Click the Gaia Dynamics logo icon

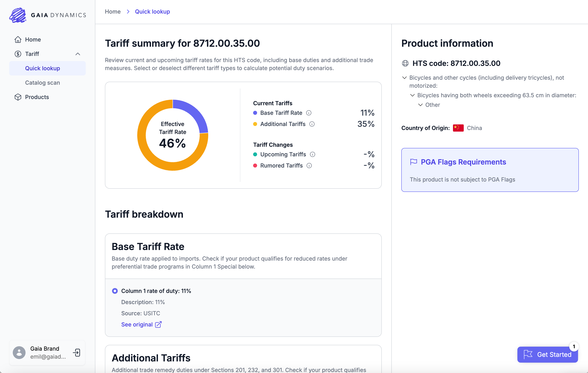click(18, 15)
